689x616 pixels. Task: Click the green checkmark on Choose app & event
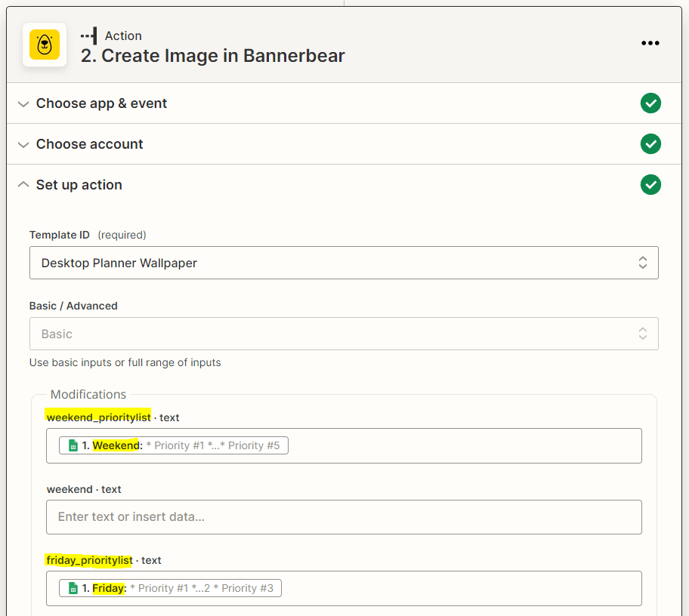(x=650, y=103)
